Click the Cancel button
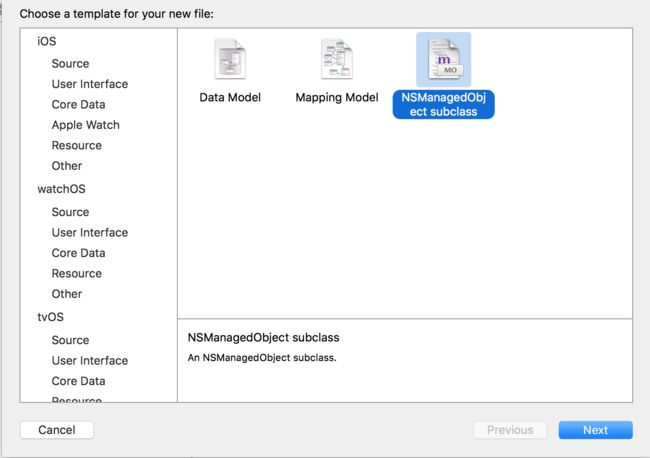This screenshot has width=650, height=458. point(57,430)
